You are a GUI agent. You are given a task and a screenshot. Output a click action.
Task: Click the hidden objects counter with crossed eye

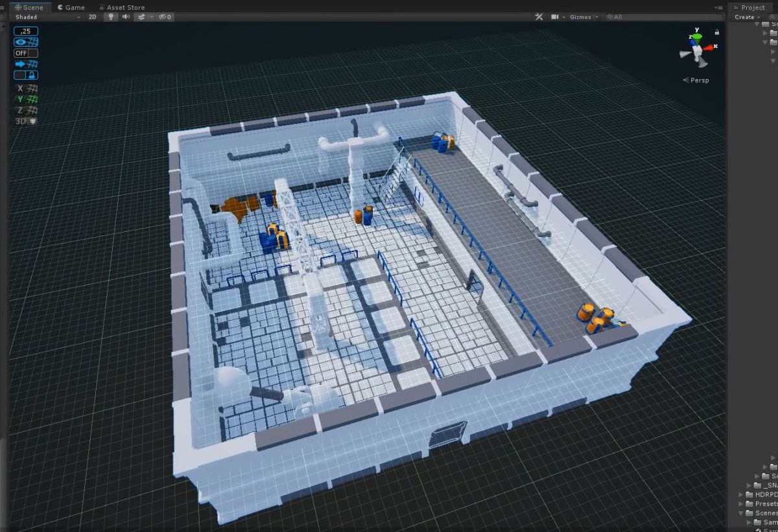pyautogui.click(x=165, y=17)
